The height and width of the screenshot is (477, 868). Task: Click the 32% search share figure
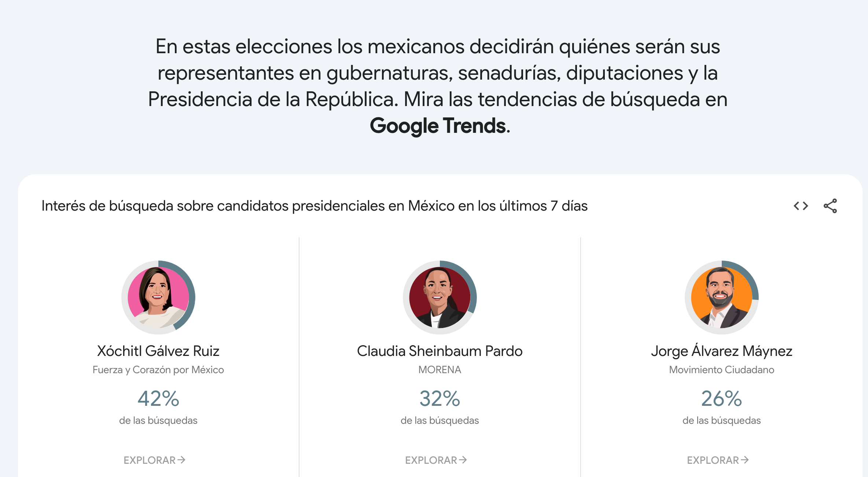point(439,399)
